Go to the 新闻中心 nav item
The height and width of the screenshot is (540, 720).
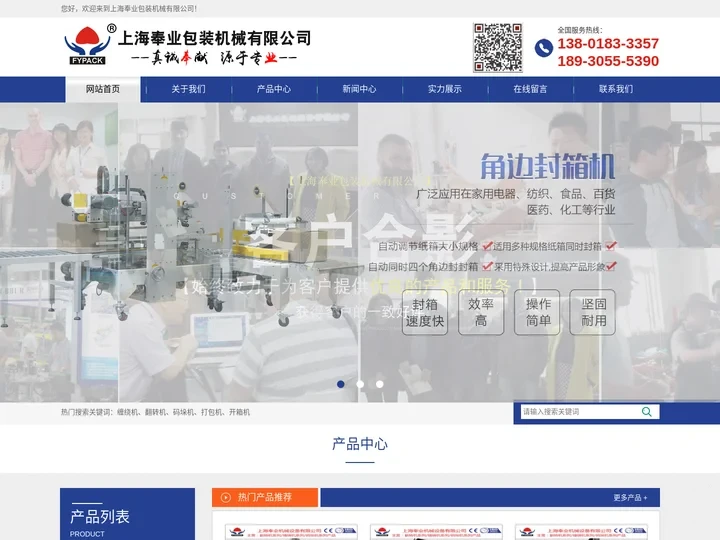359,89
